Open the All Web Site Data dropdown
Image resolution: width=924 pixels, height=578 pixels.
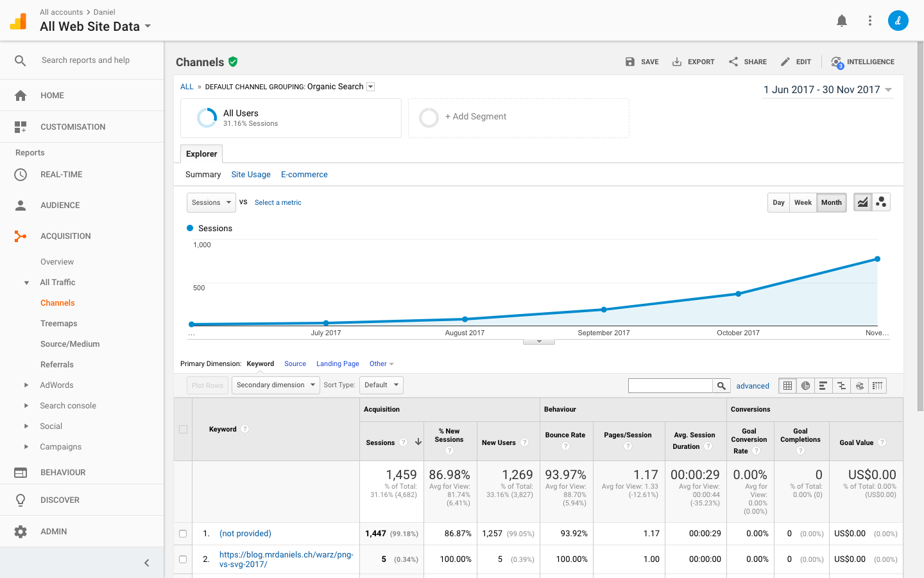point(96,26)
